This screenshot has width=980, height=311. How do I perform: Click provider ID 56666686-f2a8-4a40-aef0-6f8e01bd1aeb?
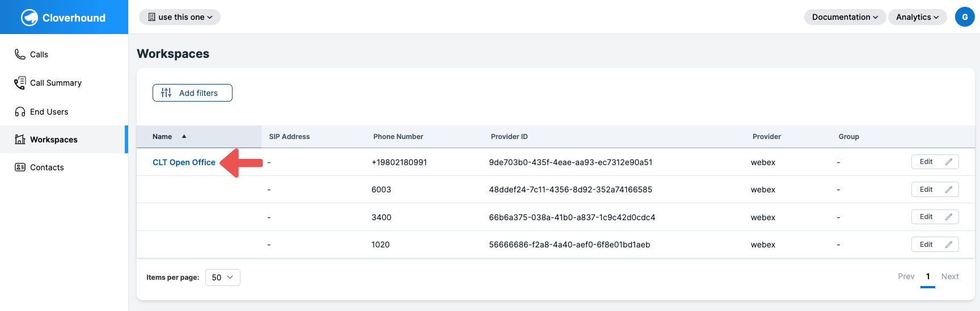click(569, 245)
